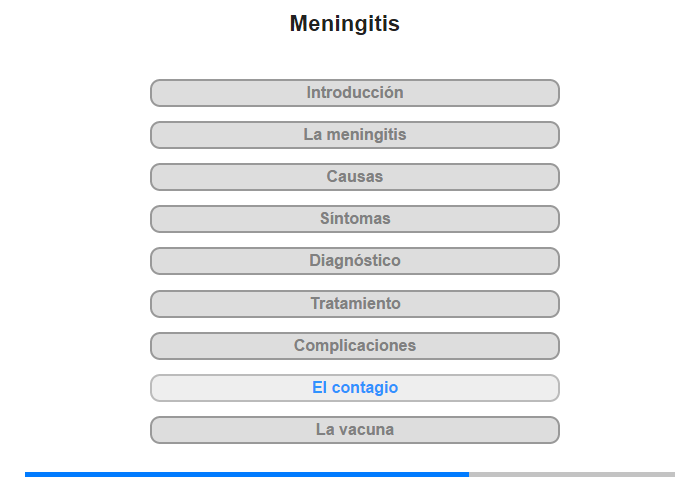
Task: Open the La vacuna section
Action: click(x=354, y=430)
